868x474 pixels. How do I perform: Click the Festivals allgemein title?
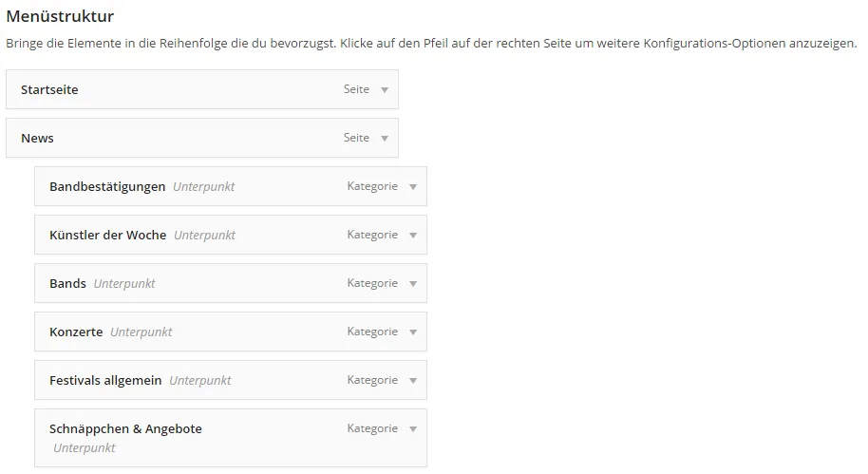click(x=105, y=380)
